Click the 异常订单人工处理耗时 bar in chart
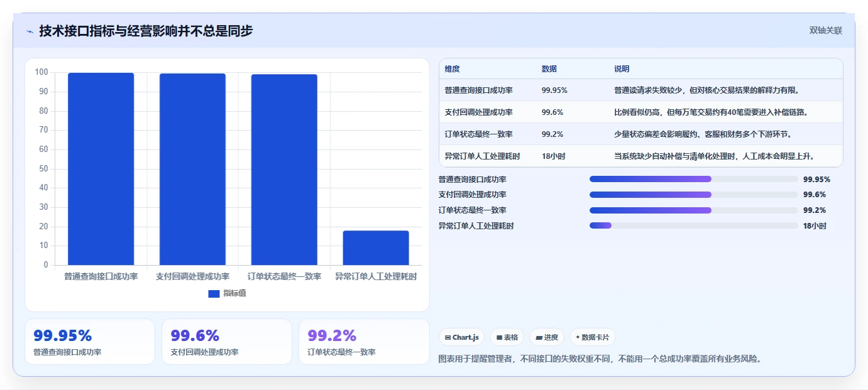Screen dimensions: 868x390 [x=376, y=247]
